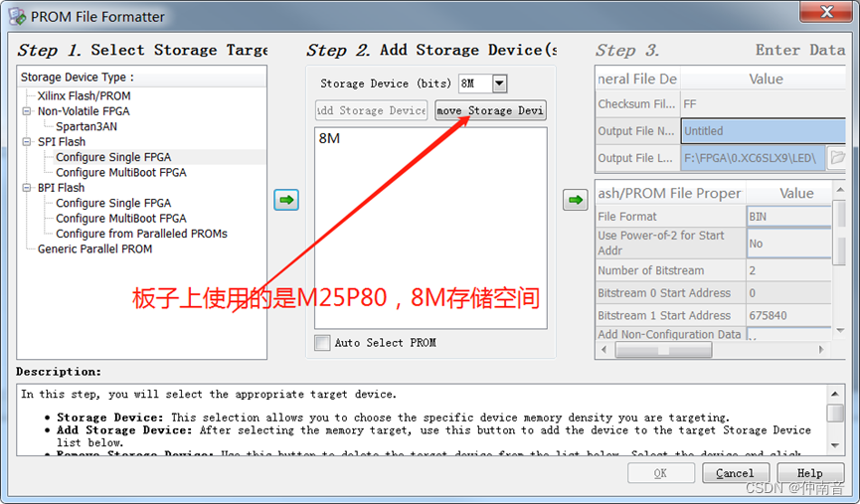860x504 pixels.
Task: Collapse the Non-Volatile FPGA node
Action: point(26,110)
